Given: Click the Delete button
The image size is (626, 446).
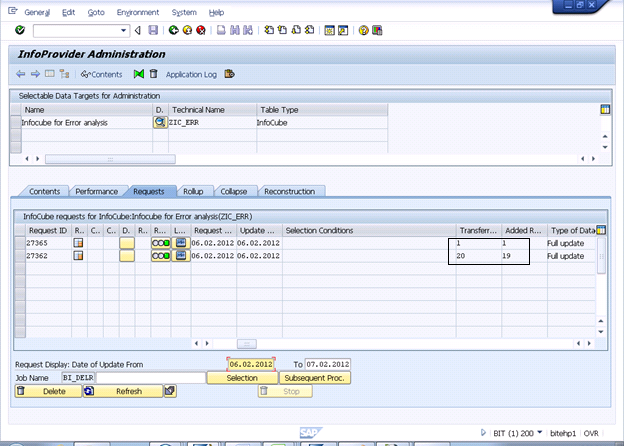Looking at the screenshot, I should point(48,391).
